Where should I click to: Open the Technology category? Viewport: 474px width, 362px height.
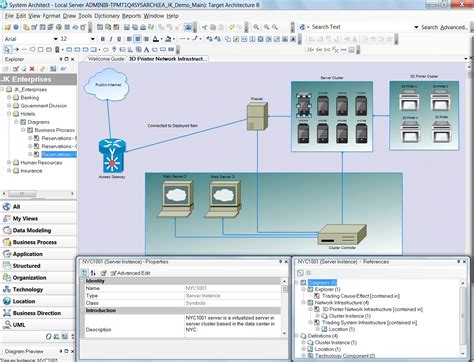[38, 289]
